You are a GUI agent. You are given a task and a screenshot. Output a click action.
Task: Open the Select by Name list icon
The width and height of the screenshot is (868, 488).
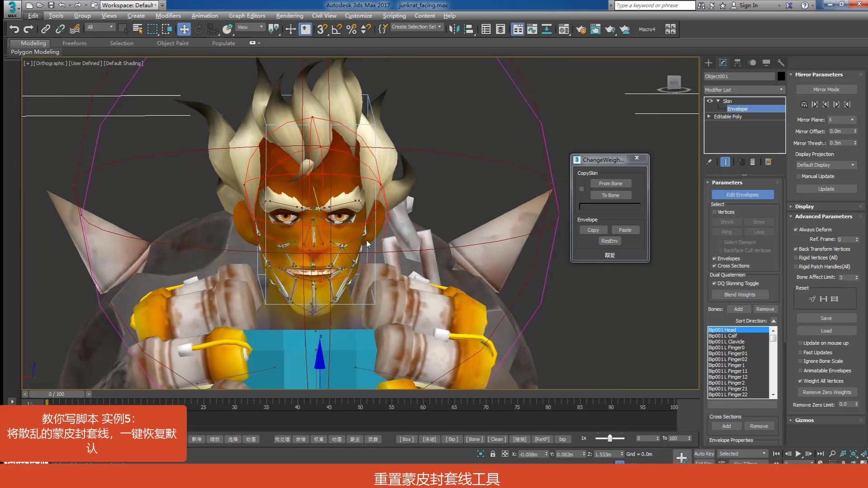tap(138, 29)
